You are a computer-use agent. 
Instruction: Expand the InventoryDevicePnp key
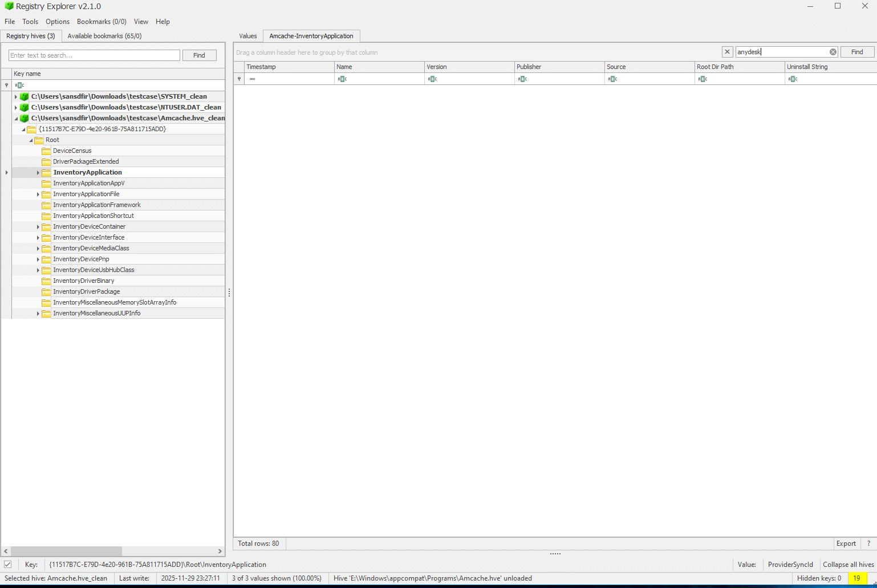click(x=37, y=259)
